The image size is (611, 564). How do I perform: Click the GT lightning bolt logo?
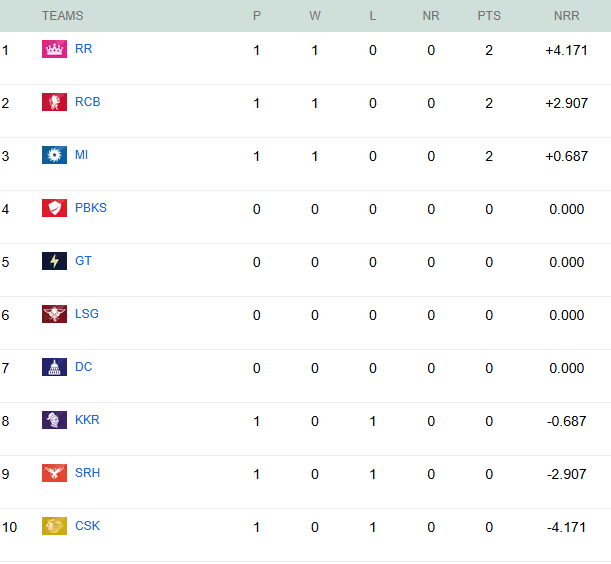click(x=54, y=261)
